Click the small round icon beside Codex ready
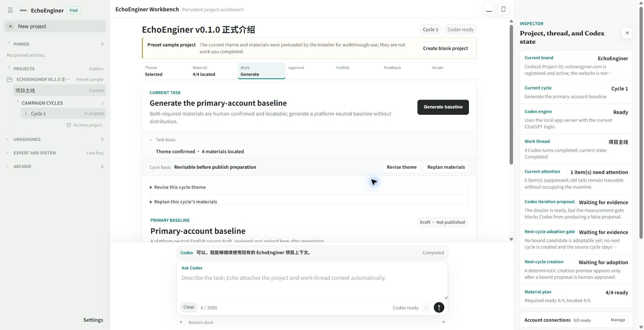The width and height of the screenshot is (644, 330). [x=426, y=308]
